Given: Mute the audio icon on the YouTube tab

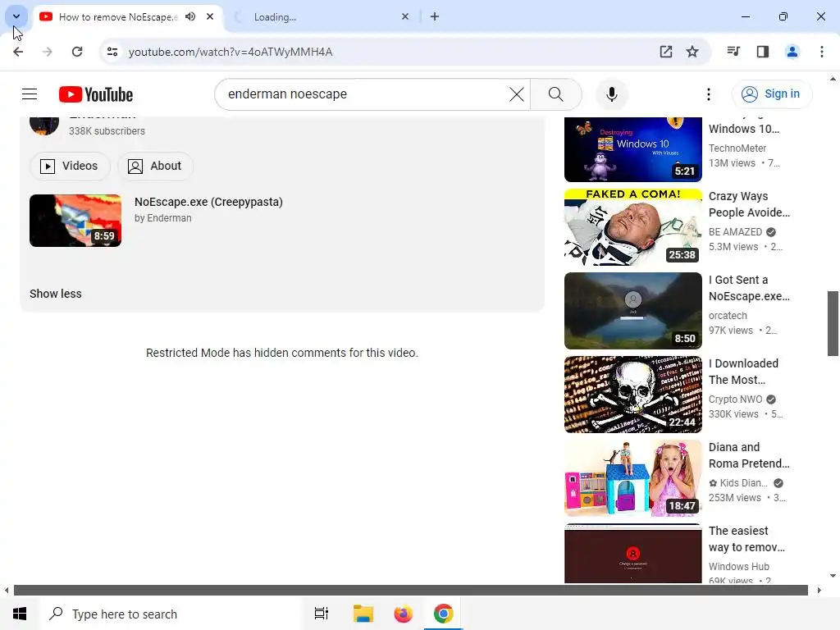Looking at the screenshot, I should coord(190,16).
